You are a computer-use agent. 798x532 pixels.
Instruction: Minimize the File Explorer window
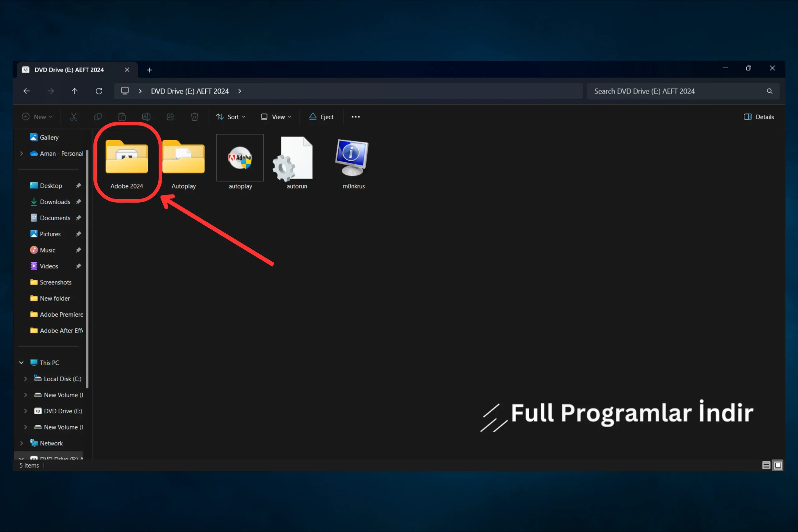coord(725,68)
